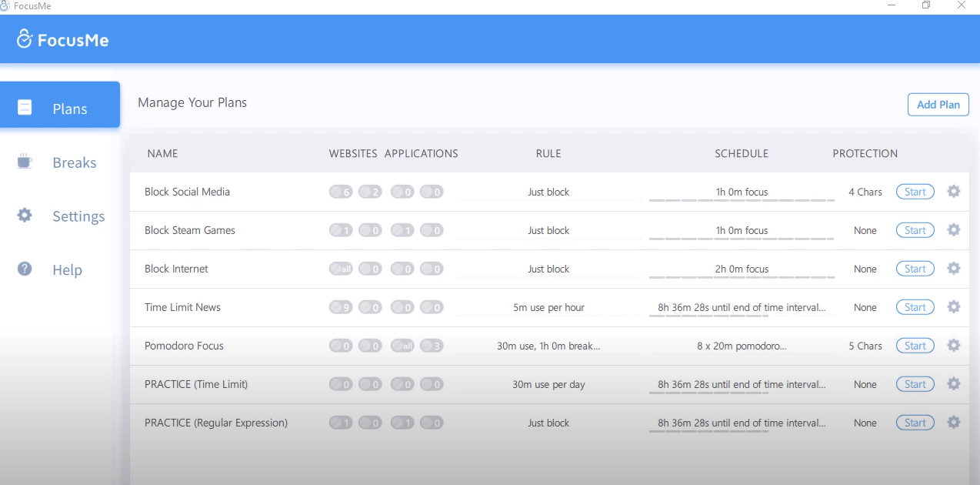The height and width of the screenshot is (485, 980).
Task: Click the RULE column header
Action: (x=548, y=153)
